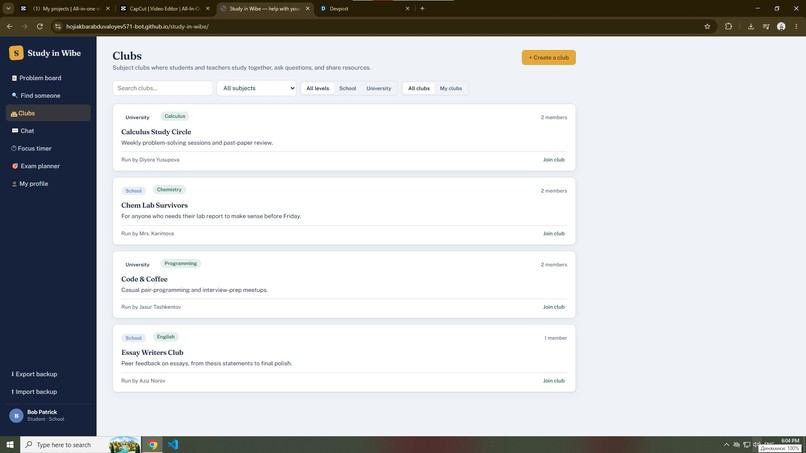Click site info icon in address bar
Viewport: 806px width, 453px height.
coord(58,26)
